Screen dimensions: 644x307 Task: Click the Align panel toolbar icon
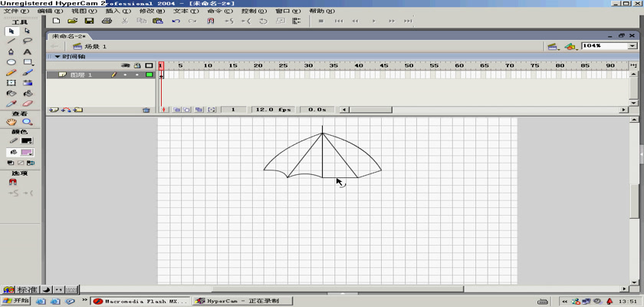click(x=296, y=21)
